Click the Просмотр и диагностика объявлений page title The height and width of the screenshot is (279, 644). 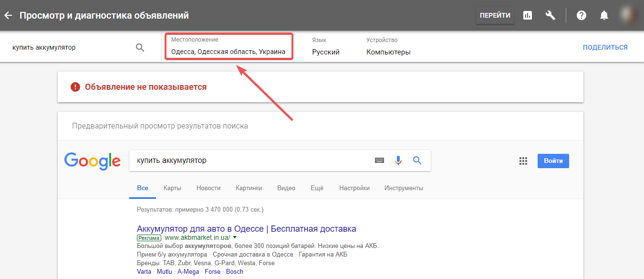click(x=104, y=15)
